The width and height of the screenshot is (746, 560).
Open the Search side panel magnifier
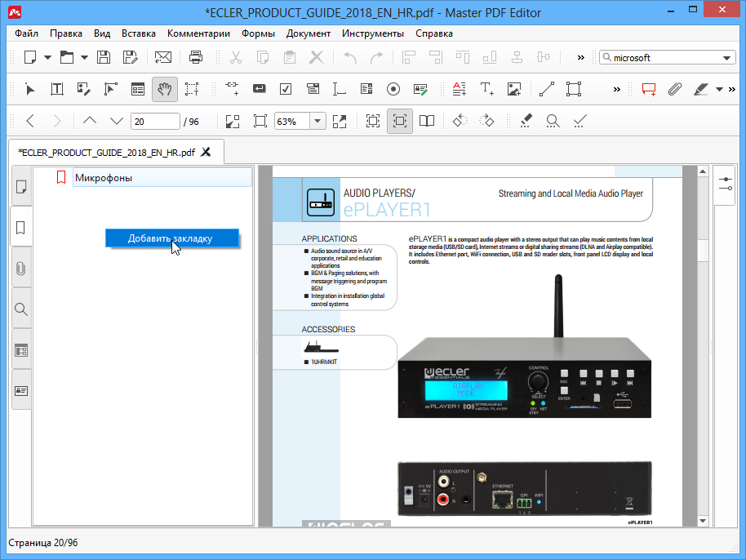click(21, 309)
